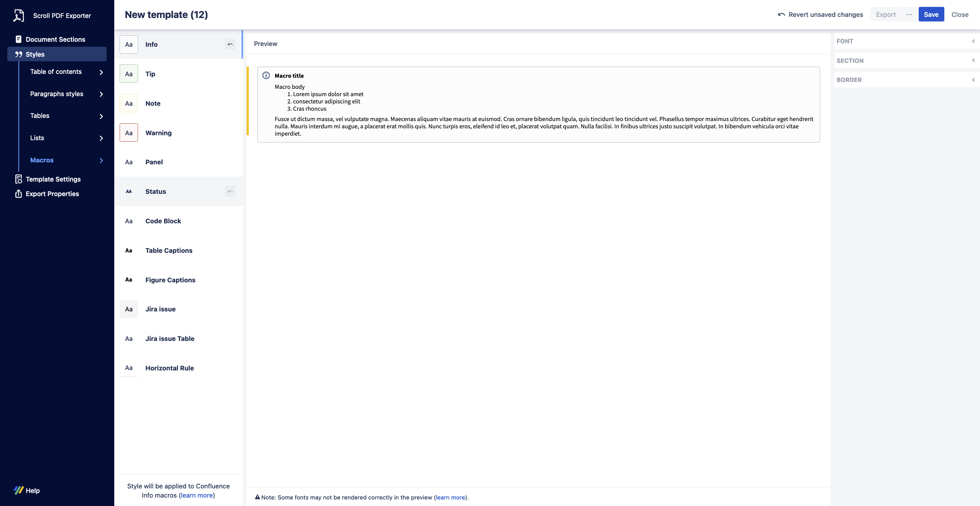Viewport: 980px width, 506px height.
Task: Open the three-dots menu next to Export
Action: point(909,15)
